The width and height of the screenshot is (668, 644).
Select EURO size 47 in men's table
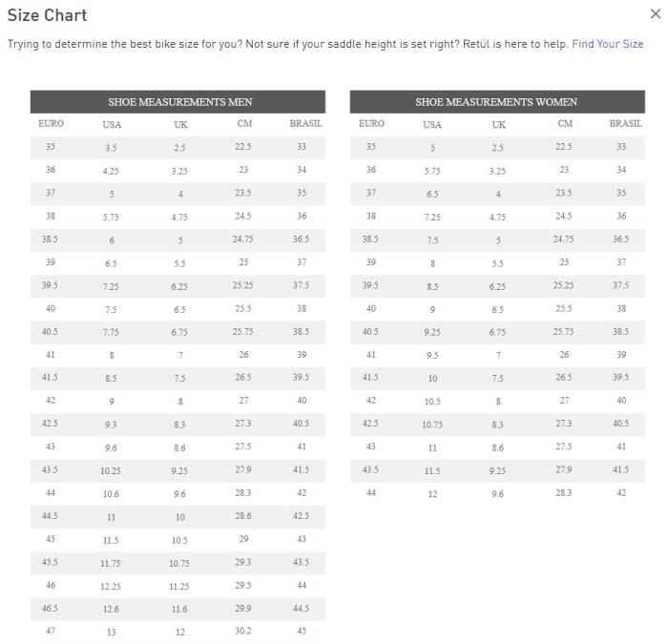51,631
